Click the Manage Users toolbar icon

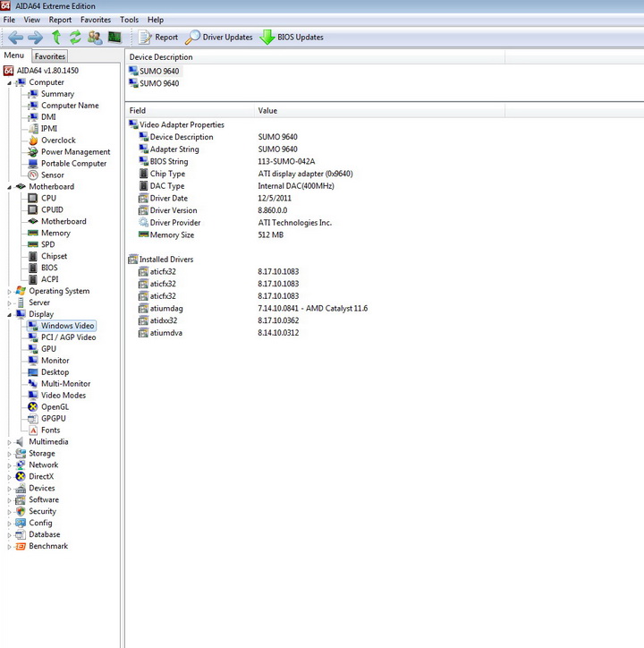pos(95,38)
